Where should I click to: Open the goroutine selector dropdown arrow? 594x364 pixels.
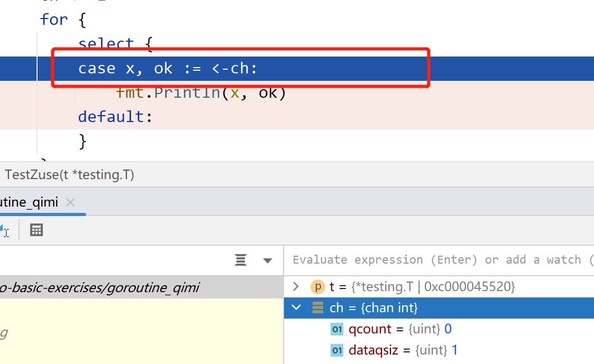coord(268,260)
